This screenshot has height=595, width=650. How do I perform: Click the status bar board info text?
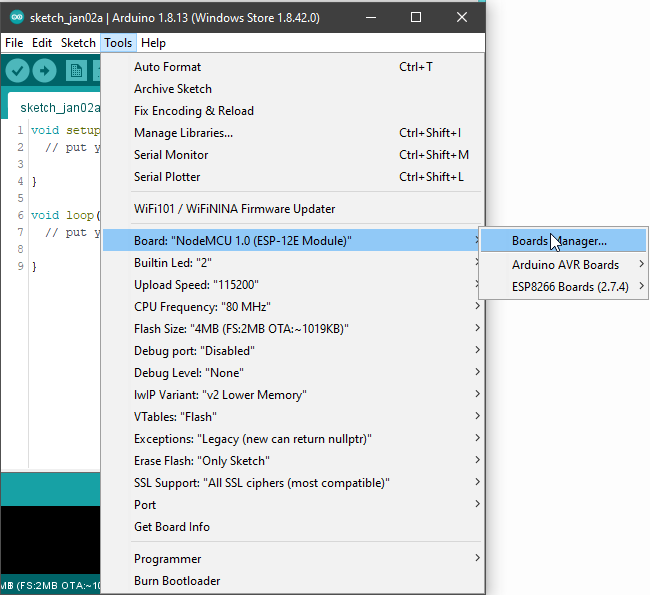[50, 585]
